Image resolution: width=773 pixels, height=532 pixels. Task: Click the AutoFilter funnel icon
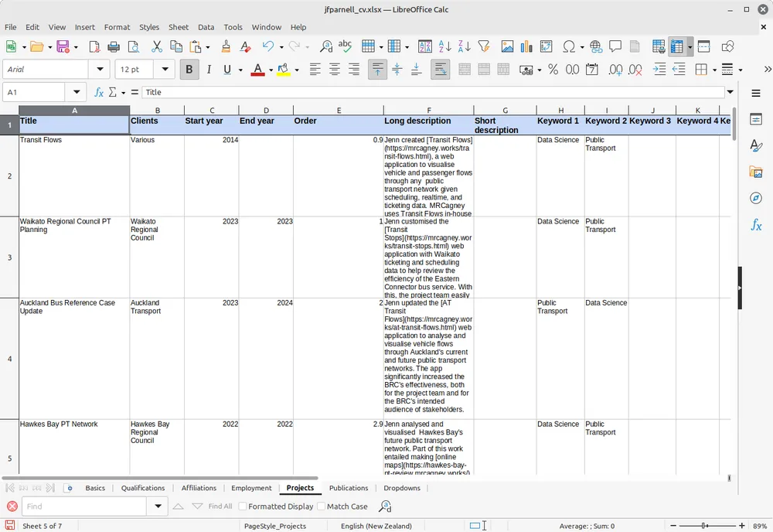tap(484, 47)
